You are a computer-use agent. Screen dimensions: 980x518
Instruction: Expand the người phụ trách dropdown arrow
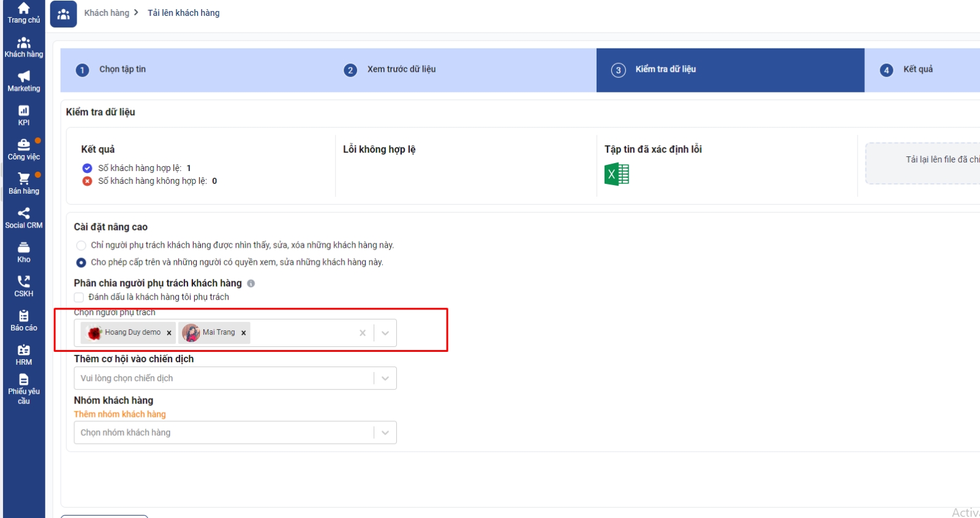pos(385,333)
